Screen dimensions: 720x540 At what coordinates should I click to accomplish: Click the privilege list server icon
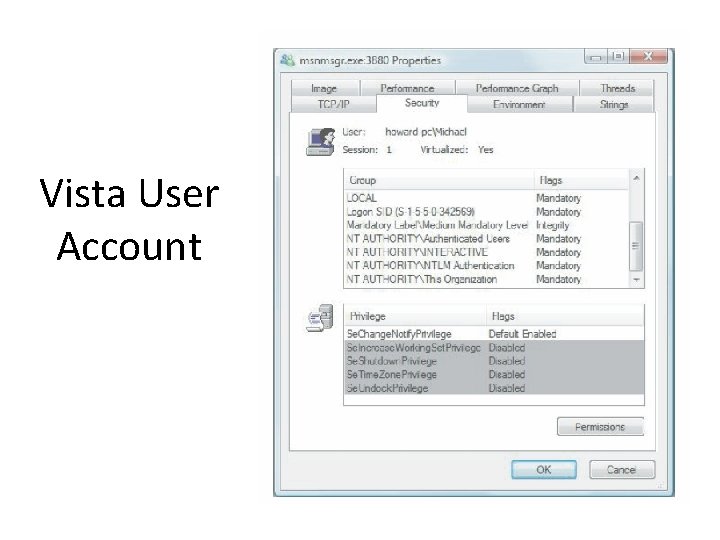(320, 317)
